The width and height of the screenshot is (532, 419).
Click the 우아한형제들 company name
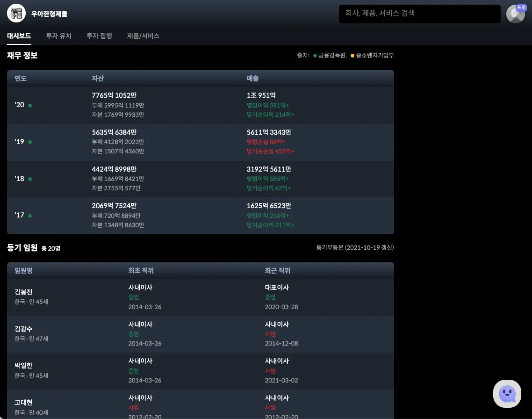49,14
